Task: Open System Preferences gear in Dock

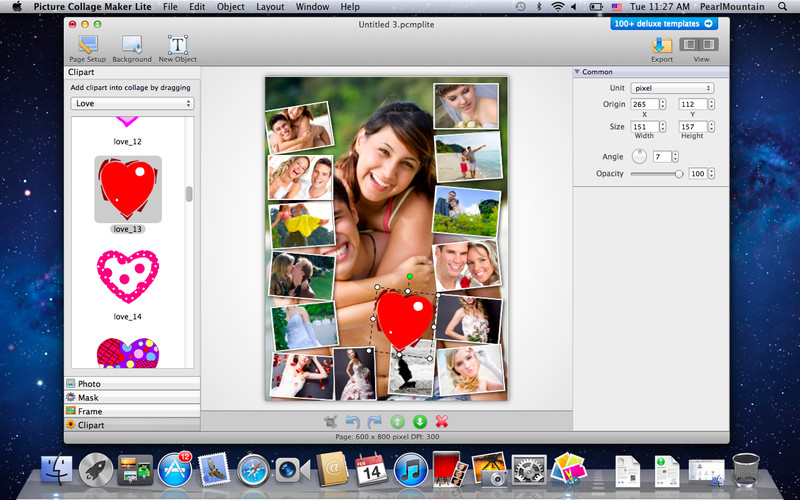Action: coord(529,469)
